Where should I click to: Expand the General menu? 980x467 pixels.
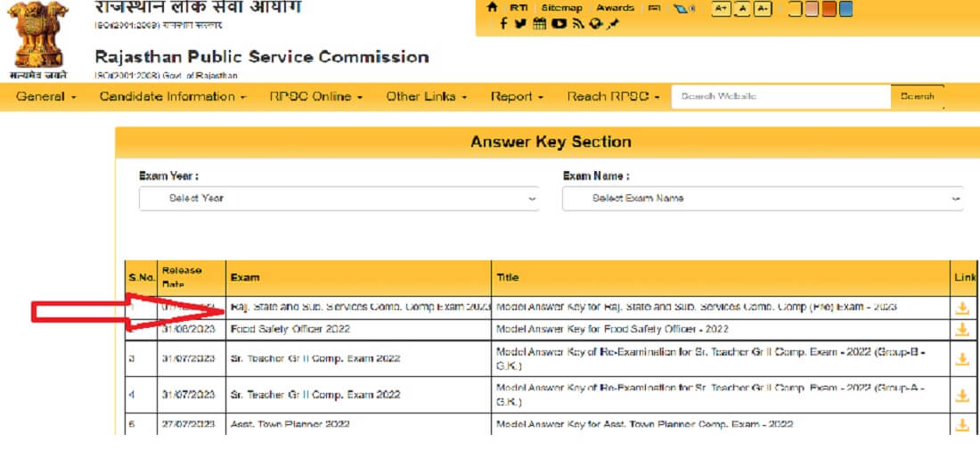(46, 97)
